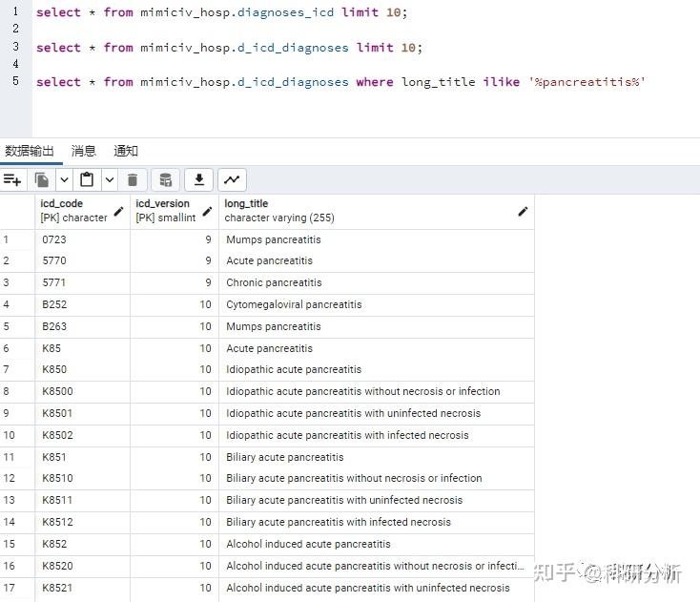The height and width of the screenshot is (602, 700).
Task: Switch to the 数据输出 tab
Action: pos(30,151)
